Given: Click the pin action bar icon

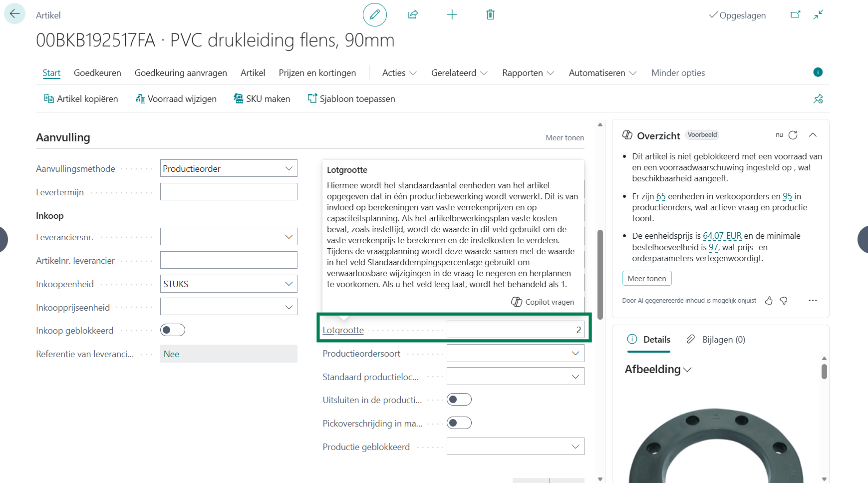Looking at the screenshot, I should (818, 99).
